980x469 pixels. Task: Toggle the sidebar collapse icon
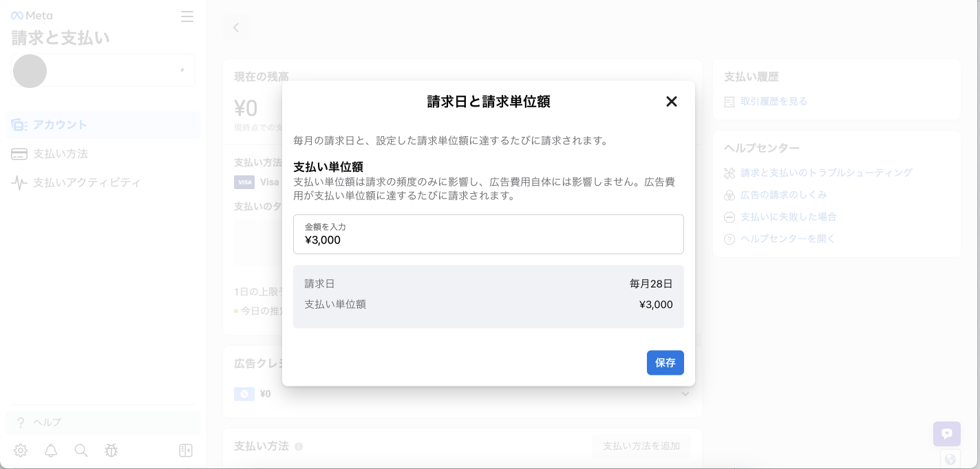click(x=186, y=450)
